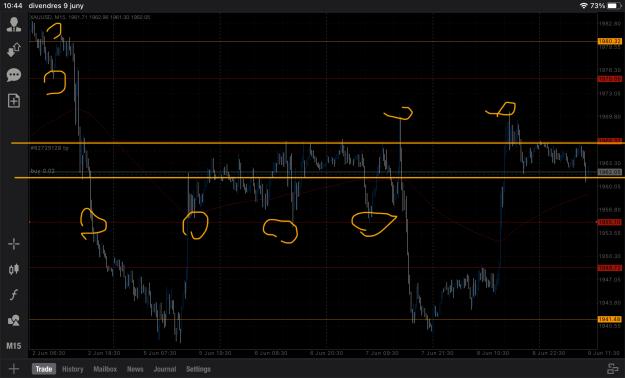This screenshot has width=625, height=378.
Task: Tap the 1940.55 price axis value
Action: point(609,326)
